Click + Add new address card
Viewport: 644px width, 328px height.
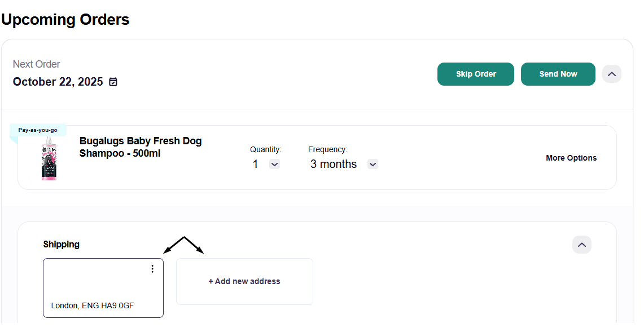(245, 282)
